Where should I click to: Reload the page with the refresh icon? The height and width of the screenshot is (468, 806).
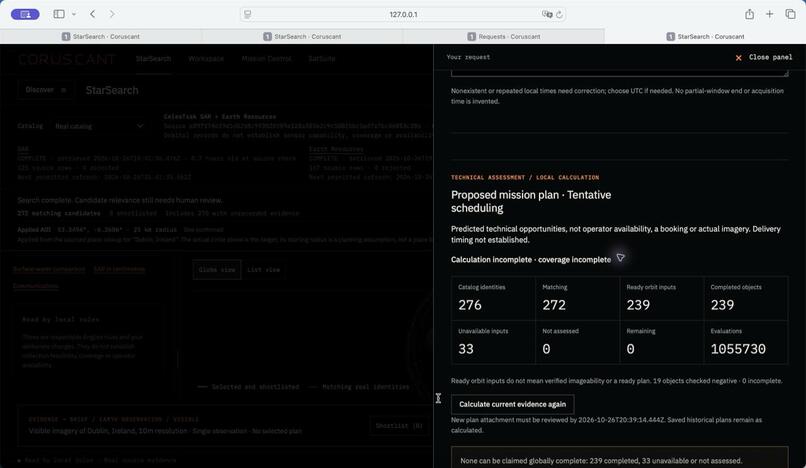coord(559,14)
